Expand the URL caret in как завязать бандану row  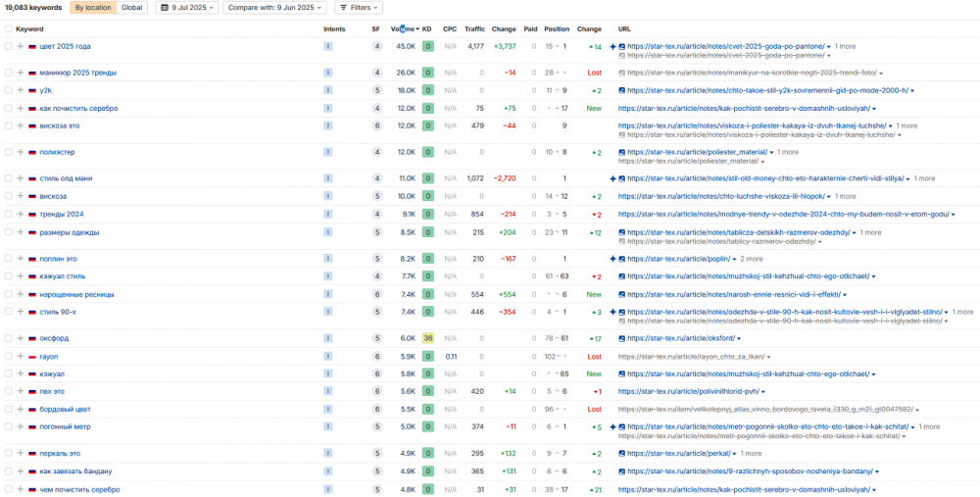[877, 472]
